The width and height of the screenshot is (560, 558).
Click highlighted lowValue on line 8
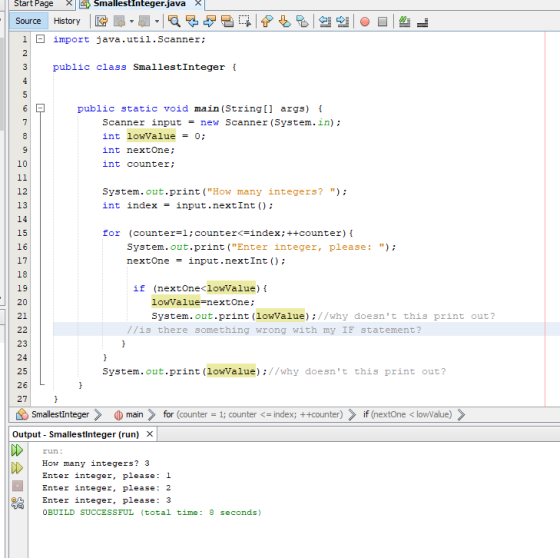[151, 136]
